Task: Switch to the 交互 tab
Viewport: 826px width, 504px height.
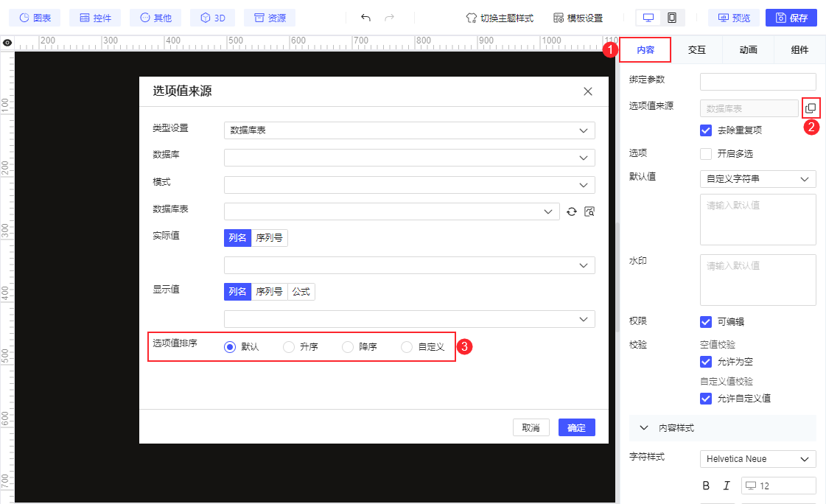Action: pyautogui.click(x=696, y=49)
